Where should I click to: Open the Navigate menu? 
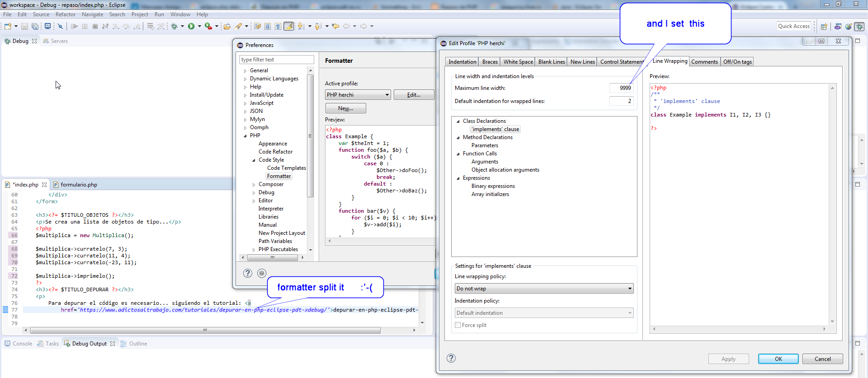(x=92, y=14)
